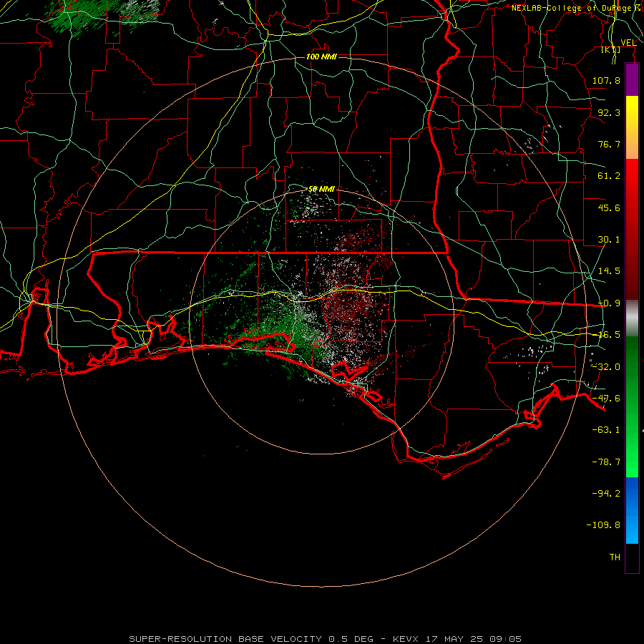Viewport: 644px width, 644px height.
Task: Click the 0.5 DEG elevation text
Action: tap(351, 639)
